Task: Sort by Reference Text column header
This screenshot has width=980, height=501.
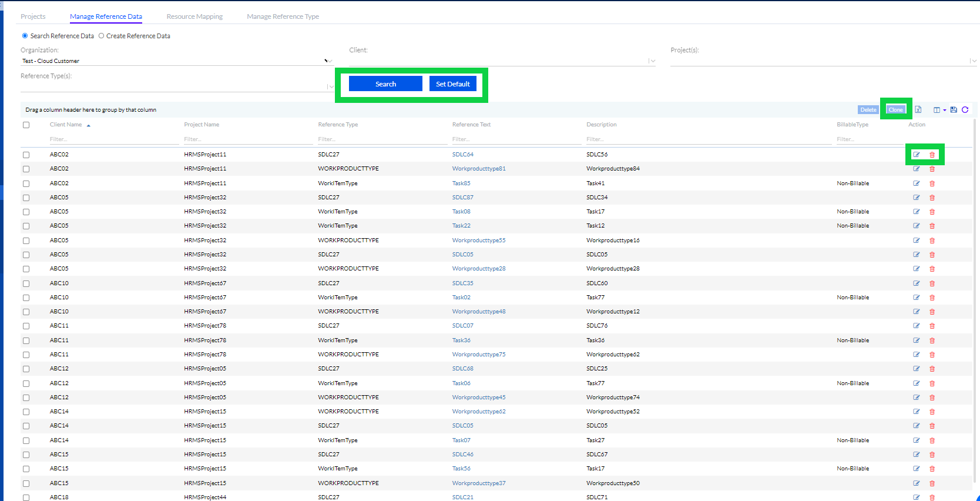Action: point(471,125)
